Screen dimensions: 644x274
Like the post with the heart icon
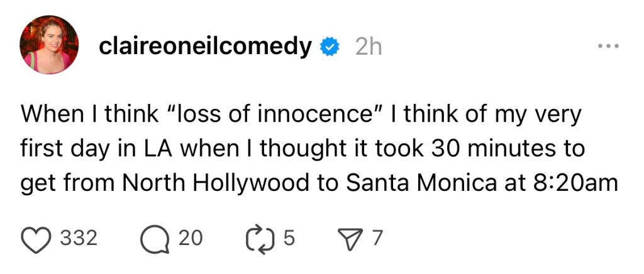36,238
